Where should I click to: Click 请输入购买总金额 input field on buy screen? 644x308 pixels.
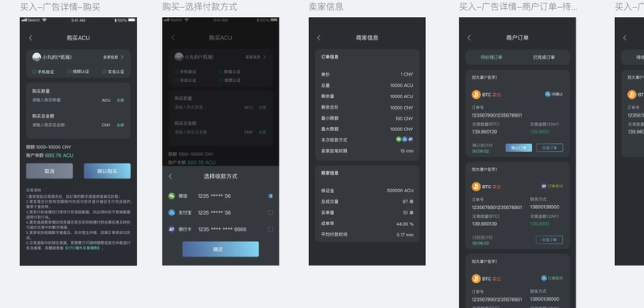coord(48,125)
